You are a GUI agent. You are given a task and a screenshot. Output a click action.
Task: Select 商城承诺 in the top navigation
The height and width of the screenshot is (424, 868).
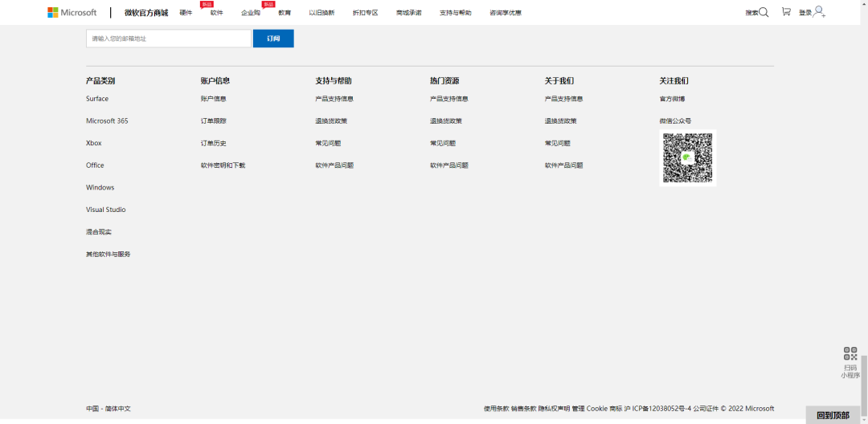408,13
